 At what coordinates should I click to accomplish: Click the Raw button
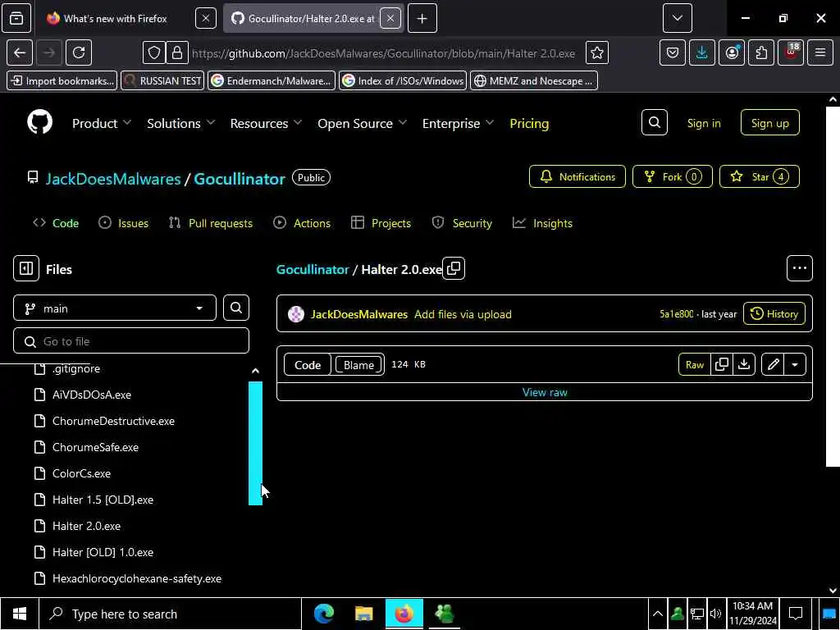[x=694, y=364]
